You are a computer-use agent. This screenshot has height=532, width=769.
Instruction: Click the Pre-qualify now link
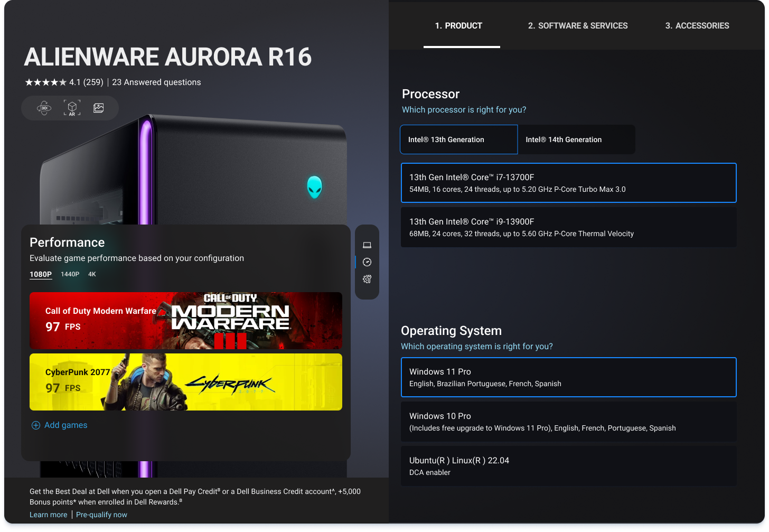pyautogui.click(x=101, y=515)
